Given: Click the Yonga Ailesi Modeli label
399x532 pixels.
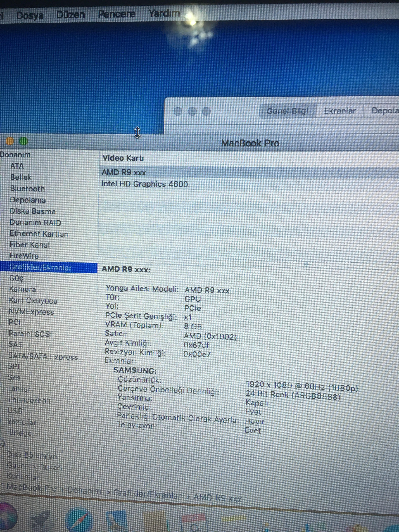Looking at the screenshot, I should coord(142,288).
